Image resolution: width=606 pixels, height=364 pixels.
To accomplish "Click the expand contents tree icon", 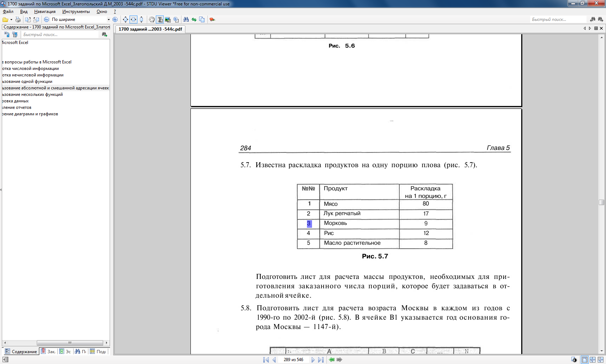I will coord(15,35).
